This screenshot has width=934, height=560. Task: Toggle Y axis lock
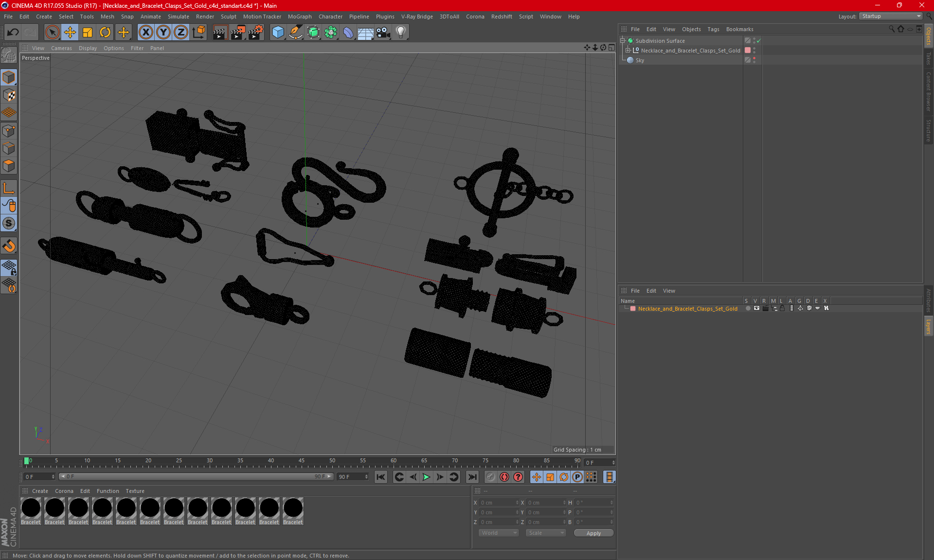point(163,33)
